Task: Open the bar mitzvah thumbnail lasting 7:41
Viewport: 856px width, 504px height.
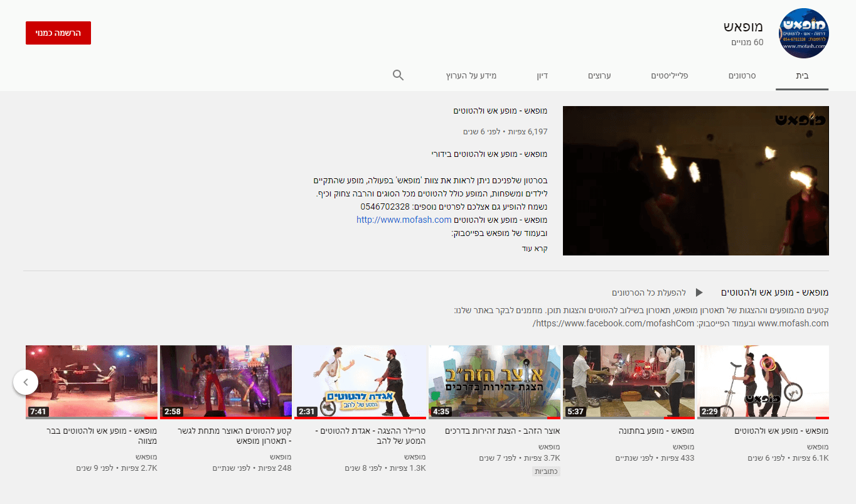Action: click(x=92, y=382)
